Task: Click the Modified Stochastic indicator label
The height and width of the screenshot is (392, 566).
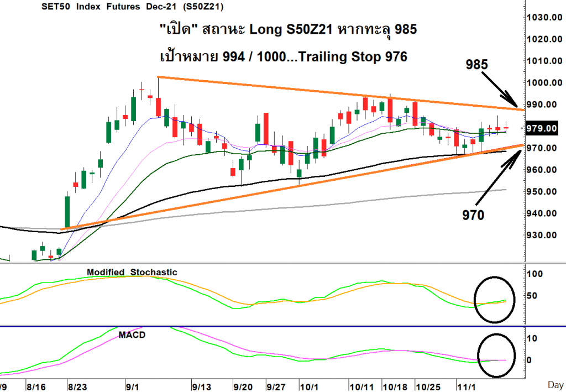Action: coord(132,272)
